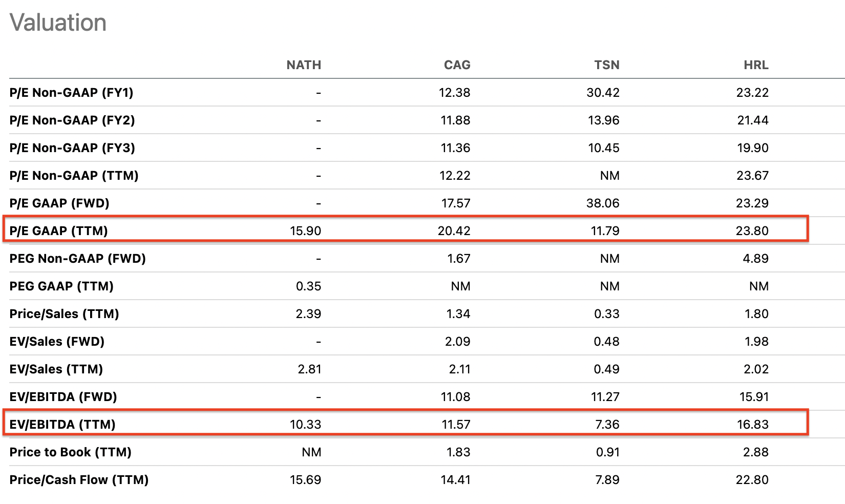
Task: Click the Price/Cash Flow (TTM) row label
Action: tap(79, 480)
